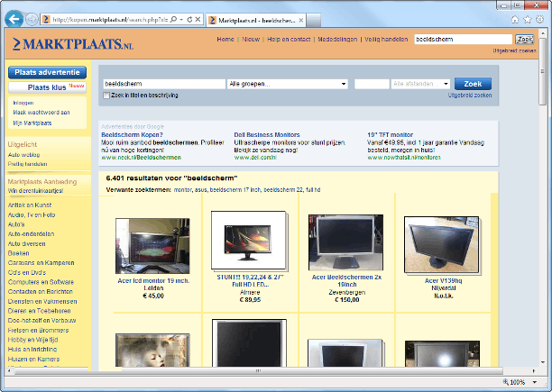The height and width of the screenshot is (392, 552).
Task: Click the Plaats advertentie button
Action: (47, 72)
